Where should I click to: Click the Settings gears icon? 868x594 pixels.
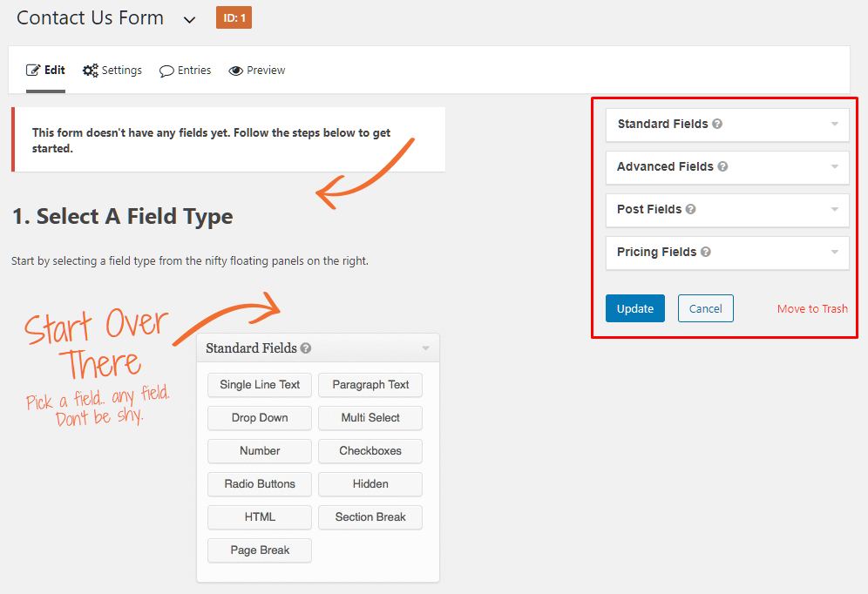pyautogui.click(x=91, y=71)
